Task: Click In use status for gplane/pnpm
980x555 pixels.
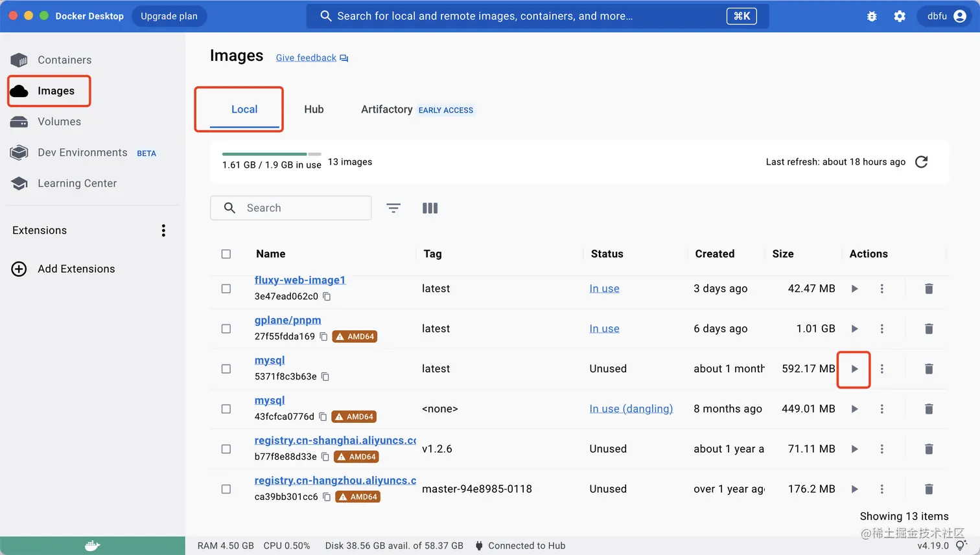Action: point(604,329)
